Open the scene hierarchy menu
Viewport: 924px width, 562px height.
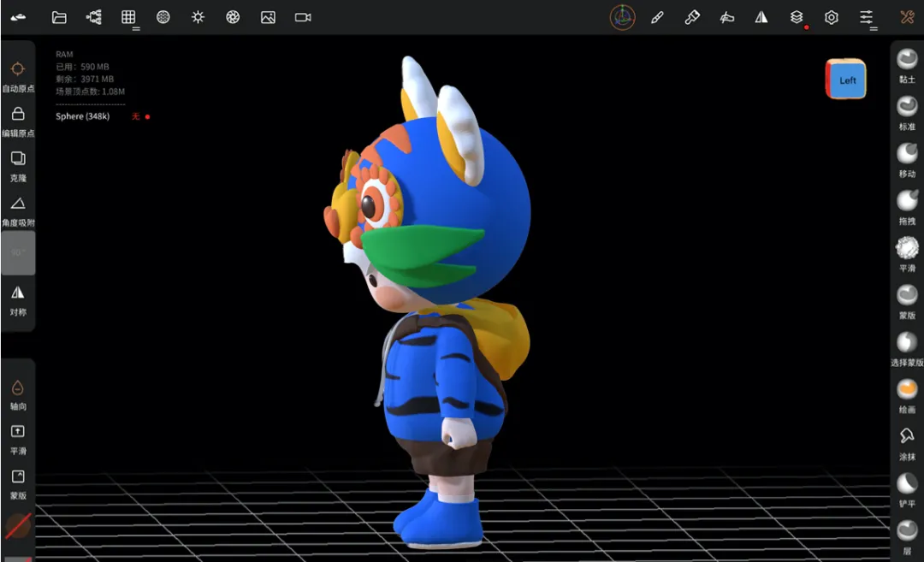tap(94, 17)
